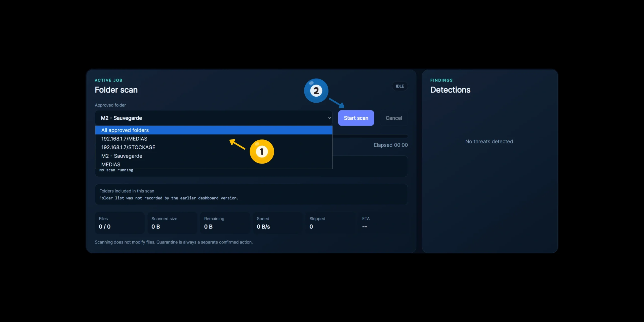The width and height of the screenshot is (644, 322).
Task: Click the 'Folder list was not recorded' message
Action: (169, 198)
